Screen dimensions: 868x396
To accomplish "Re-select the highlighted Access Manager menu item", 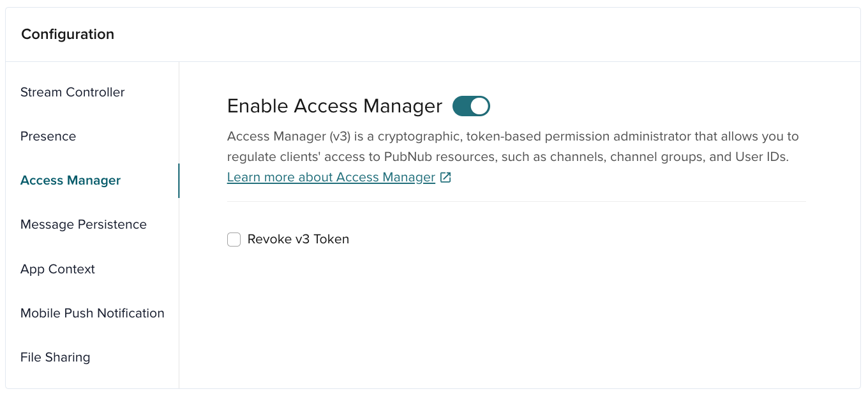I will [x=70, y=180].
